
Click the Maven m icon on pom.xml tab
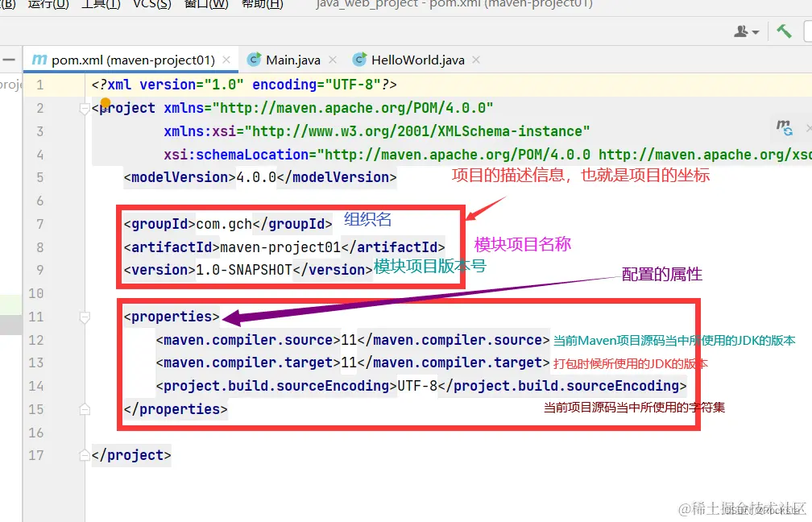tap(39, 60)
